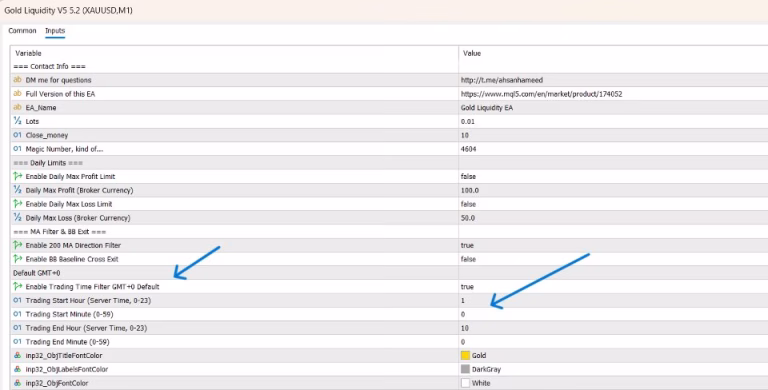Screen dimensions: 768x390
Task: Select the double icon beside Daily Max Loss
Action: 18,218
